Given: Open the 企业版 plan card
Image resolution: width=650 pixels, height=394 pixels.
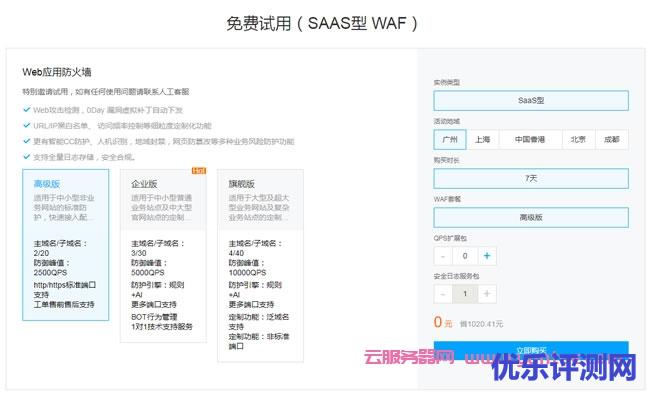Looking at the screenshot, I should pos(163,255).
